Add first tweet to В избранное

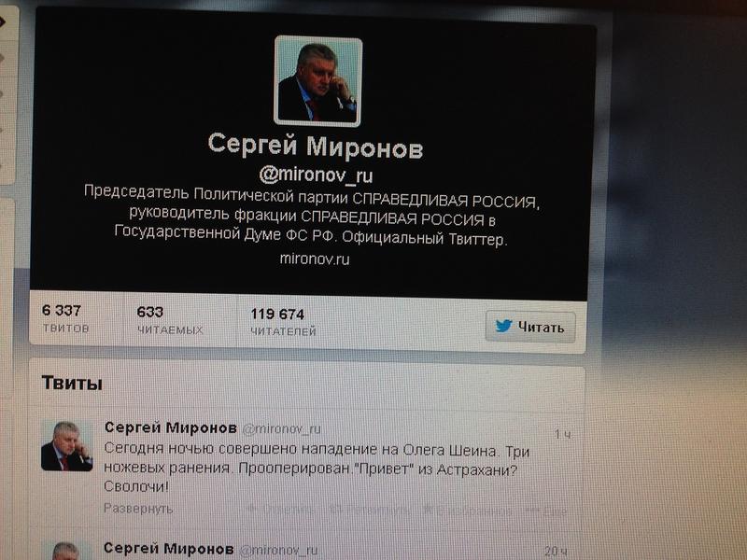pyautogui.click(x=468, y=511)
